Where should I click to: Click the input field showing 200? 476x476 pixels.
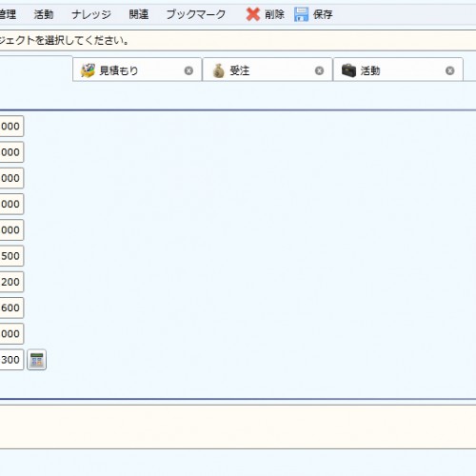(x=11, y=282)
